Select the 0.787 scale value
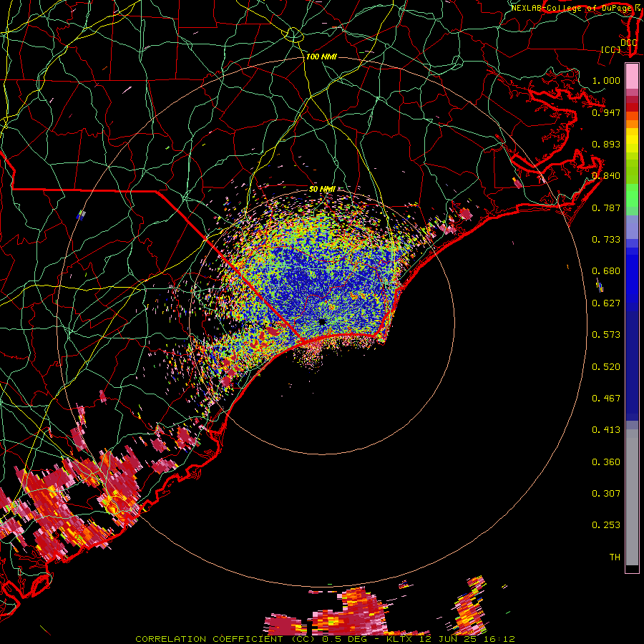The height and width of the screenshot is (644, 644). pos(606,208)
